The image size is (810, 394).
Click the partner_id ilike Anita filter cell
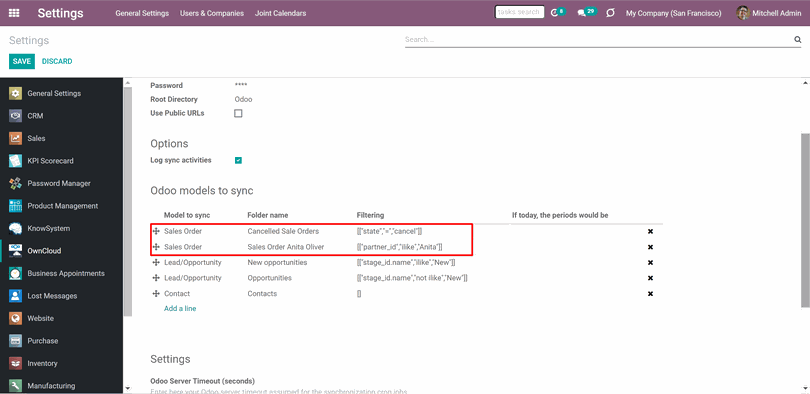tap(399, 247)
